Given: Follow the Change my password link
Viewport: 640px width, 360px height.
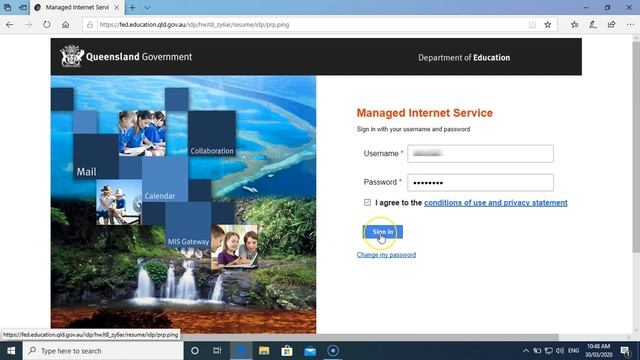Looking at the screenshot, I should click(386, 255).
